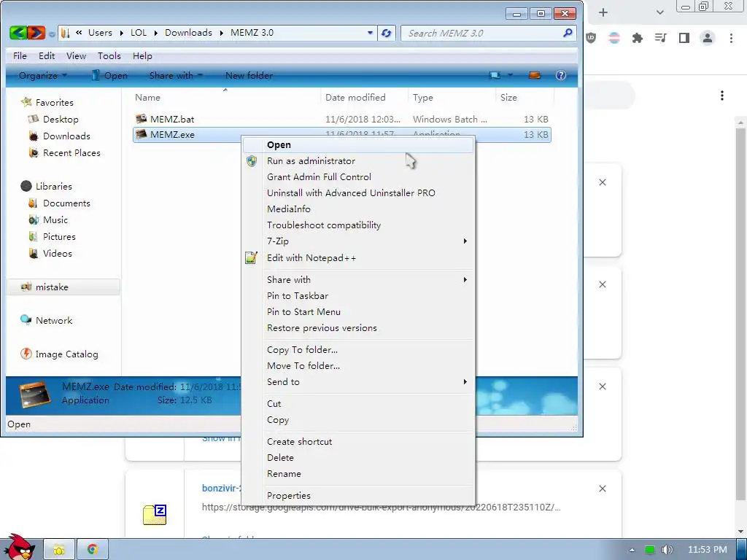Click the Pictures library icon
This screenshot has width=747, height=560.
34,237
